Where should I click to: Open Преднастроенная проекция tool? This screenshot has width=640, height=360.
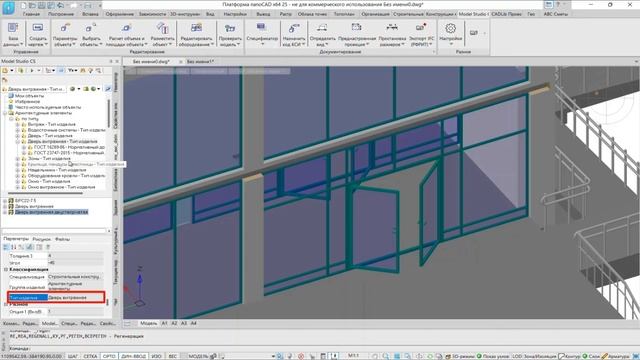pyautogui.click(x=357, y=34)
